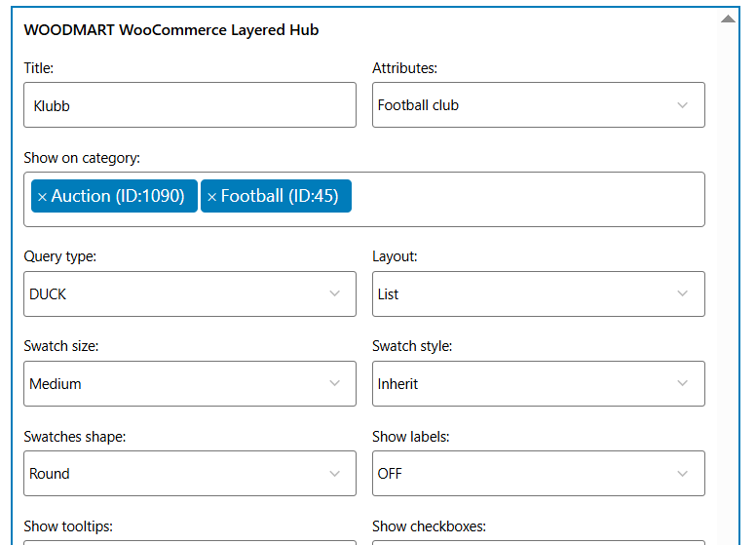Remove the Football (ID:45) category tag

[211, 197]
